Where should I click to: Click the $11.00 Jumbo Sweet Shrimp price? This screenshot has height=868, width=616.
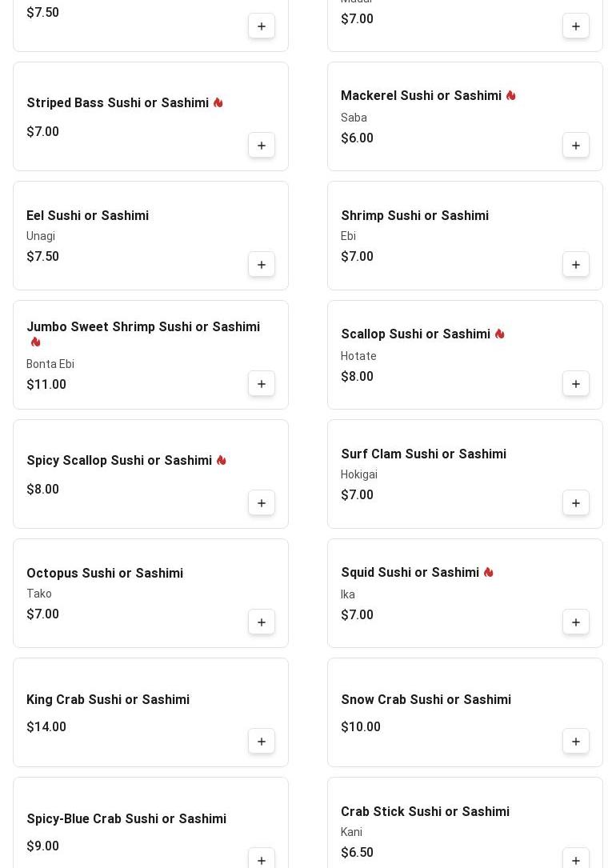point(46,385)
